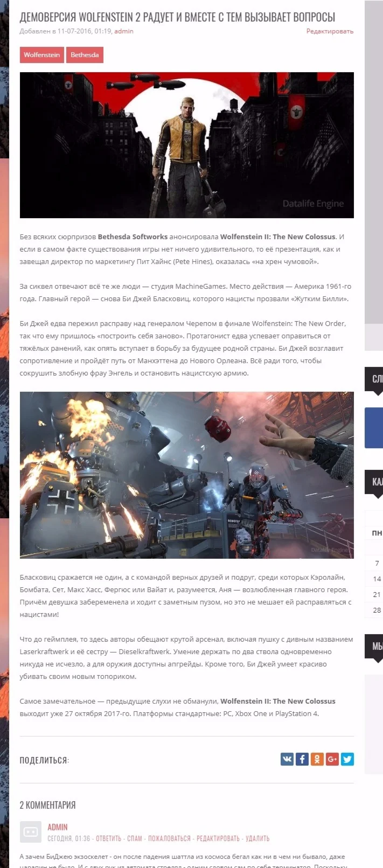Click РЕДАКТИРОВАТЬ on the admin comment
Viewport: 383px width, 868px height.
click(218, 838)
